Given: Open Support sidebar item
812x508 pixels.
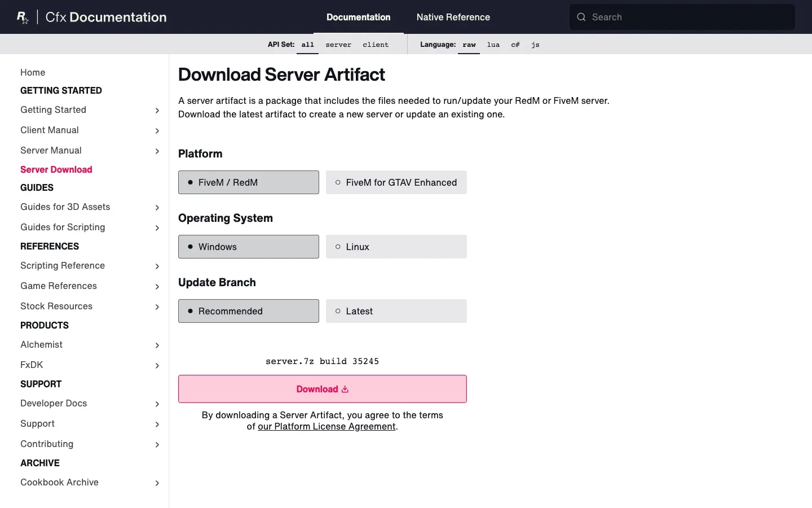Looking at the screenshot, I should (38, 423).
